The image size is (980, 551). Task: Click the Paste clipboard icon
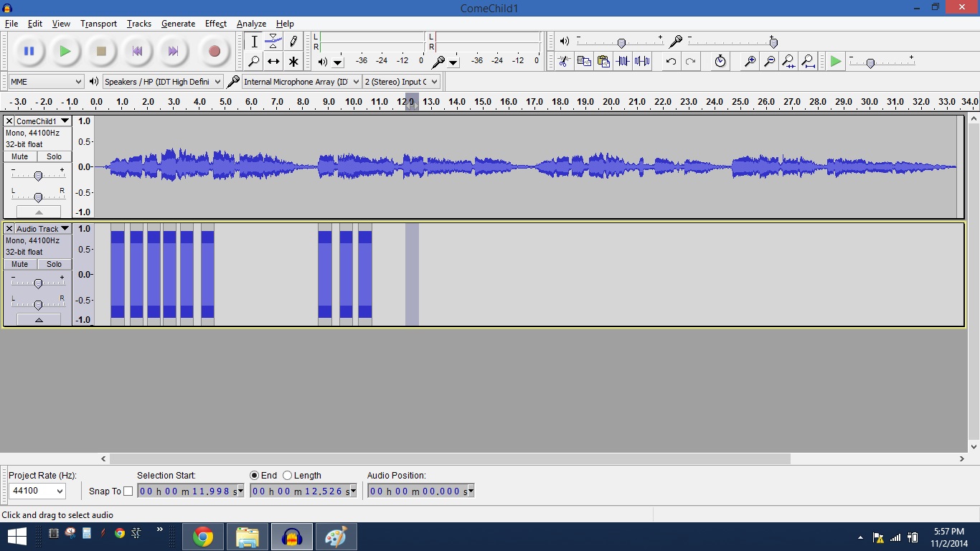[x=603, y=62]
